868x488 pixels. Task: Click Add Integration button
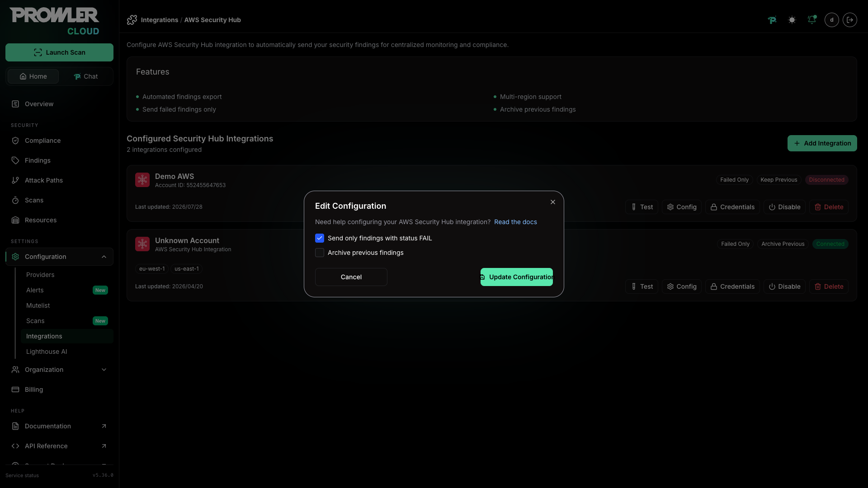pos(822,143)
